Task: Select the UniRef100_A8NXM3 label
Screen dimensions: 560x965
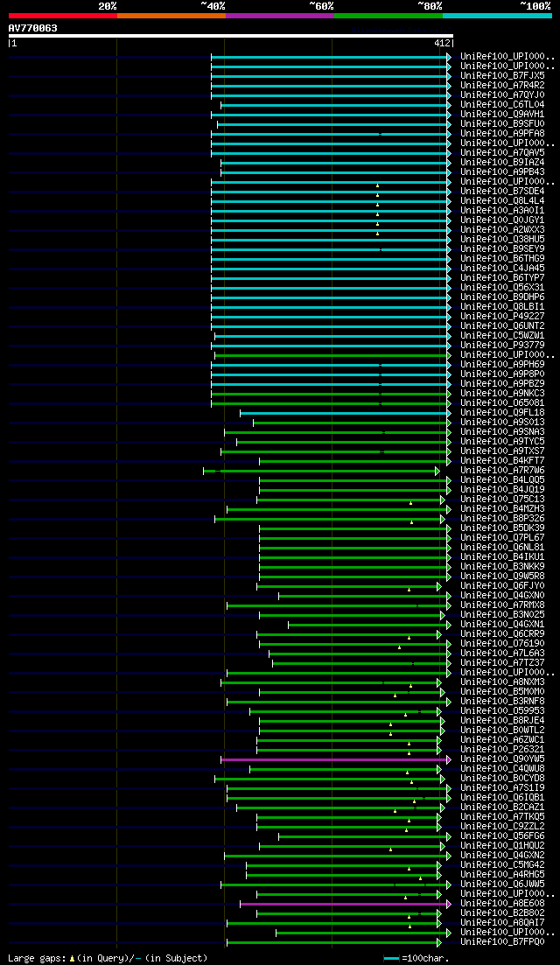Action: (x=502, y=682)
